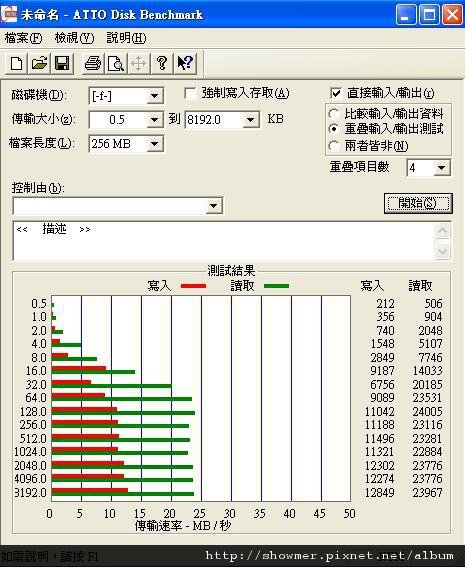
Task: Open a file with the folder icon
Action: 39,64
